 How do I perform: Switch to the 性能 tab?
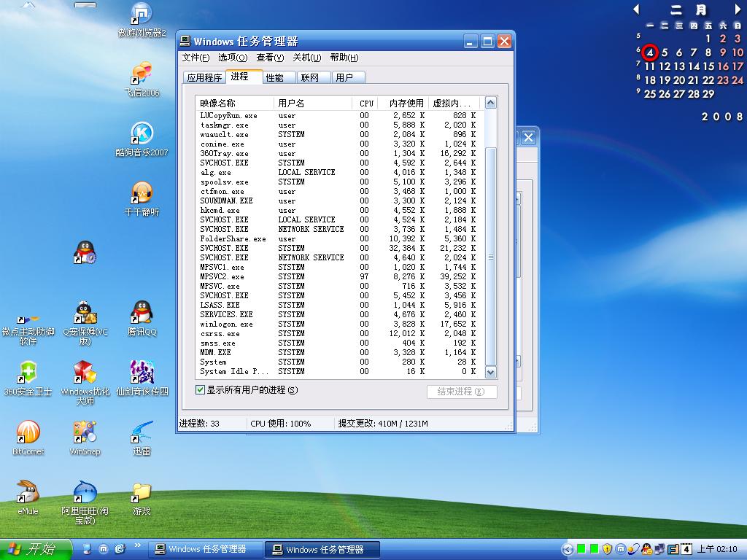(279, 77)
